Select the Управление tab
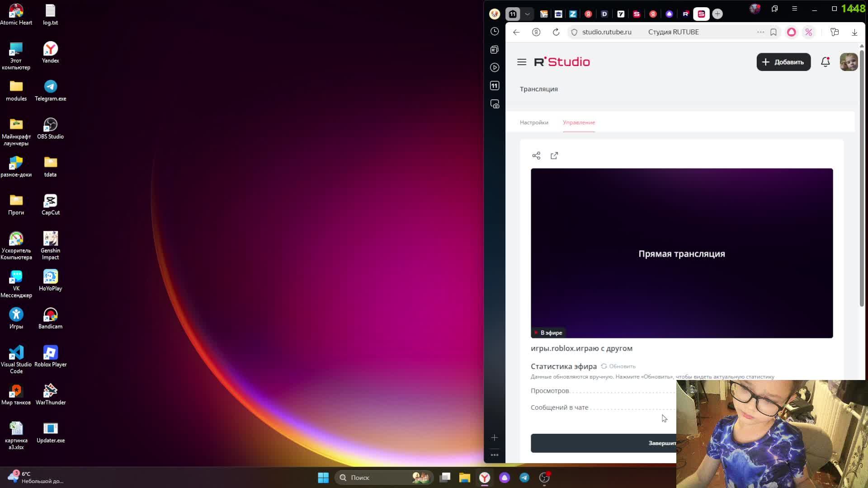 coord(579,122)
